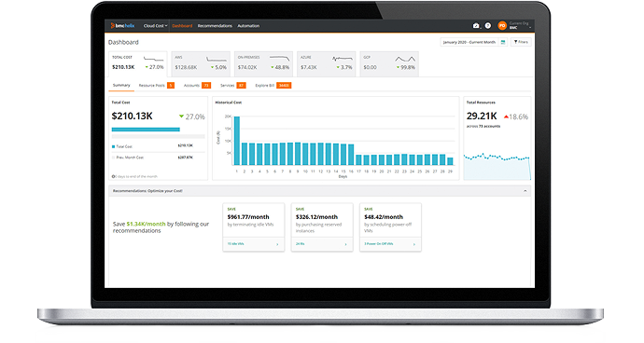Screen dimensions: 644x343
Task: Select the GCP cost card
Action: click(x=389, y=63)
